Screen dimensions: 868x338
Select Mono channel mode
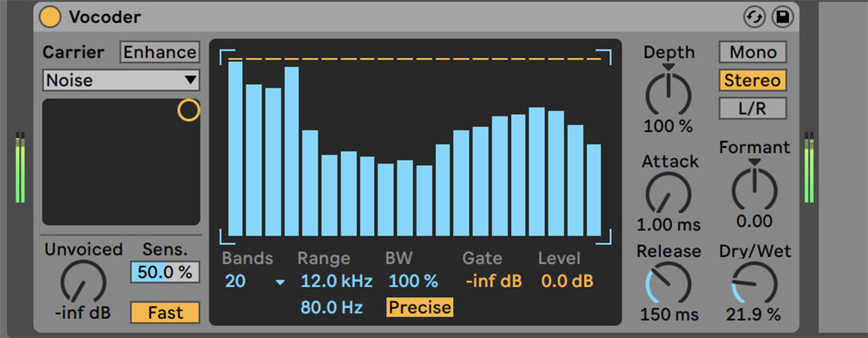tap(753, 52)
